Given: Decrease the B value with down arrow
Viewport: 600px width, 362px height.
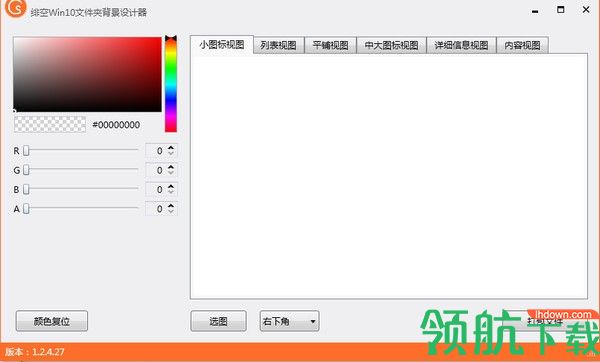Looking at the screenshot, I should click(171, 192).
